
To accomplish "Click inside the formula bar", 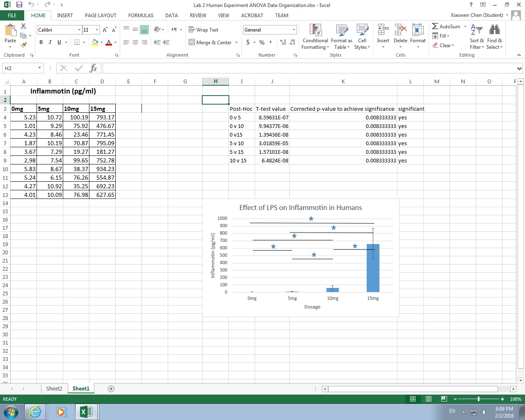I will (308, 68).
